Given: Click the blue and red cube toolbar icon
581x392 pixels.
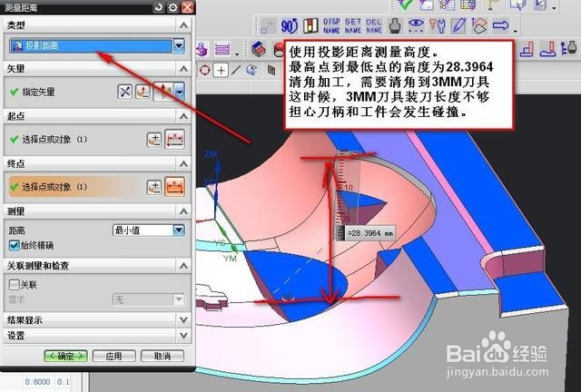Looking at the screenshot, I should click(x=259, y=49).
